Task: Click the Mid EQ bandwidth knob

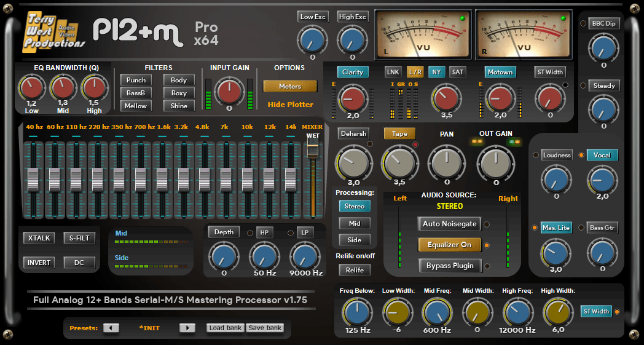Action: coord(63,88)
